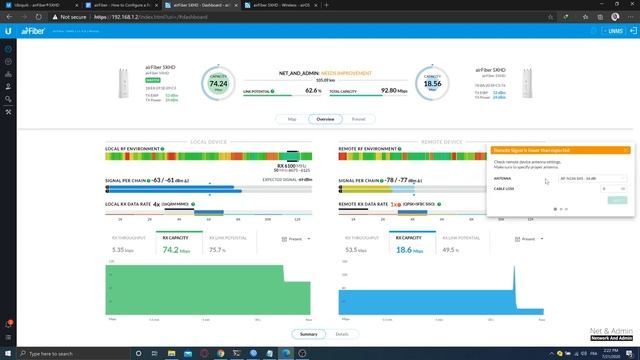Open the Windows Start menu
Viewport: 640px width, 360px height.
(x=8, y=353)
